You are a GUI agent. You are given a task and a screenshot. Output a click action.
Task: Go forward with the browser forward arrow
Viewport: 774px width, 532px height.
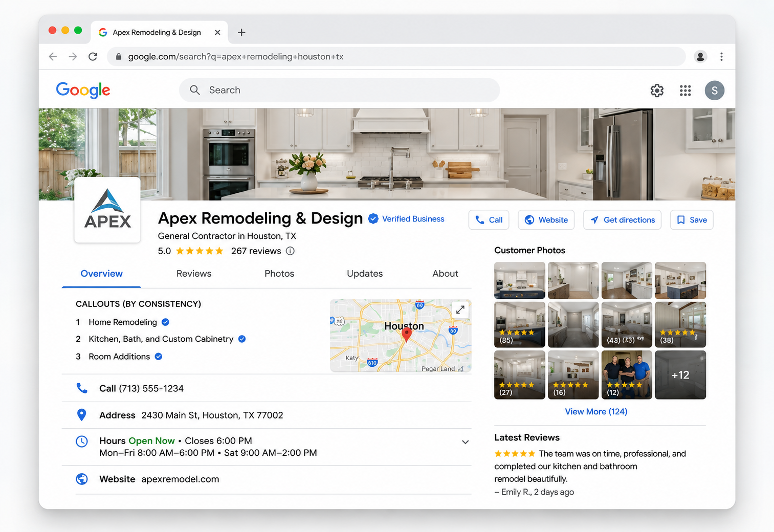(73, 57)
